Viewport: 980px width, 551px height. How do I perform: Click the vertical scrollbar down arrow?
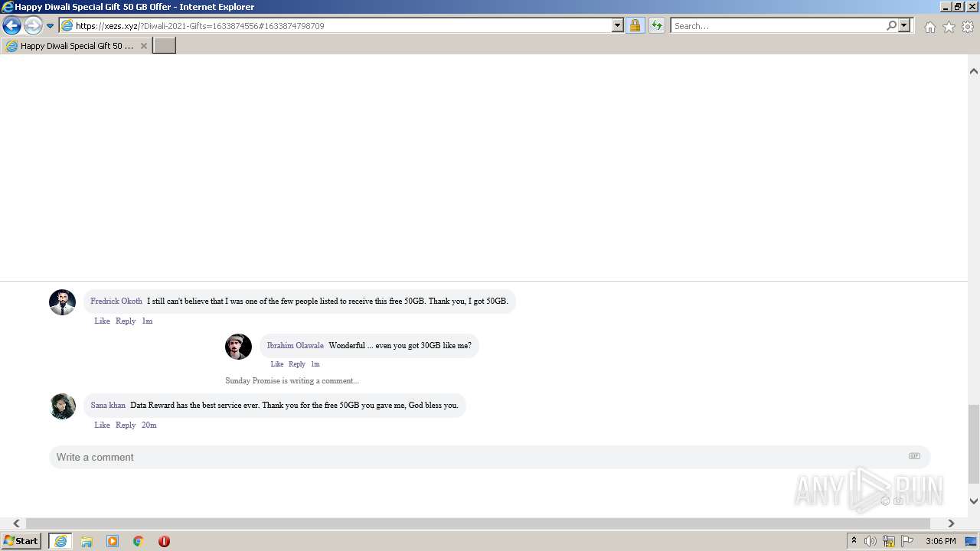(974, 501)
